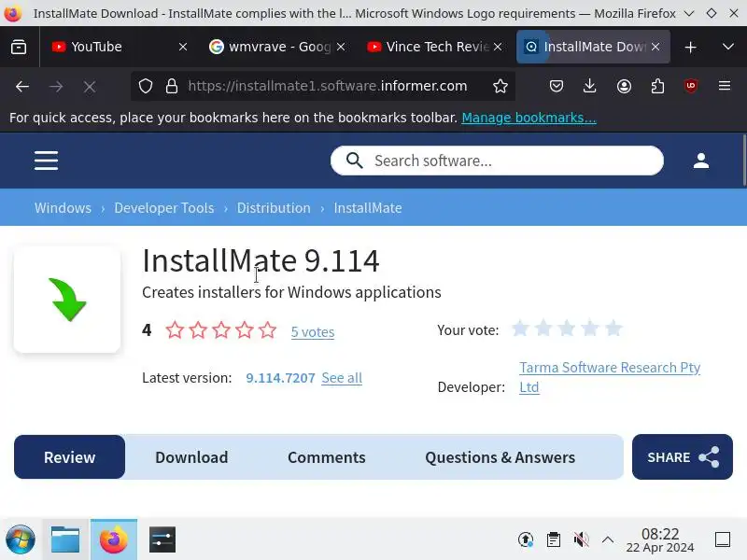Image resolution: width=747 pixels, height=560 pixels.
Task: Select the Comments tab
Action: [x=326, y=457]
